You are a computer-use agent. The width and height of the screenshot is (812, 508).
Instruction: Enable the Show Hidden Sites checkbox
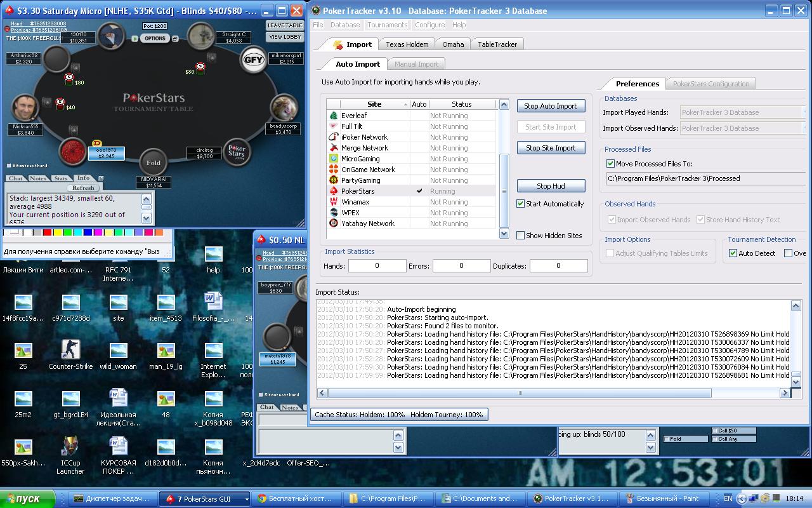click(x=521, y=236)
